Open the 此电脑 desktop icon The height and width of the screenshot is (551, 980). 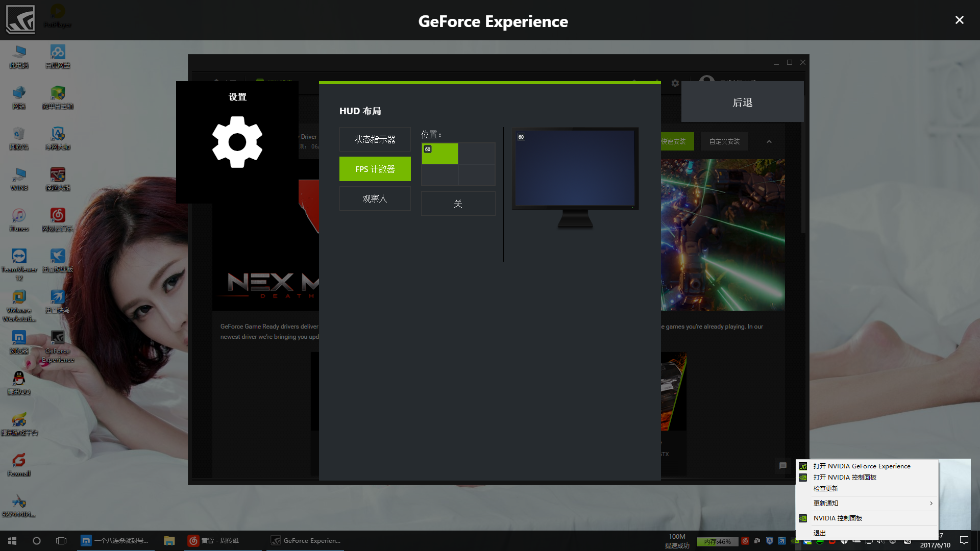(19, 57)
